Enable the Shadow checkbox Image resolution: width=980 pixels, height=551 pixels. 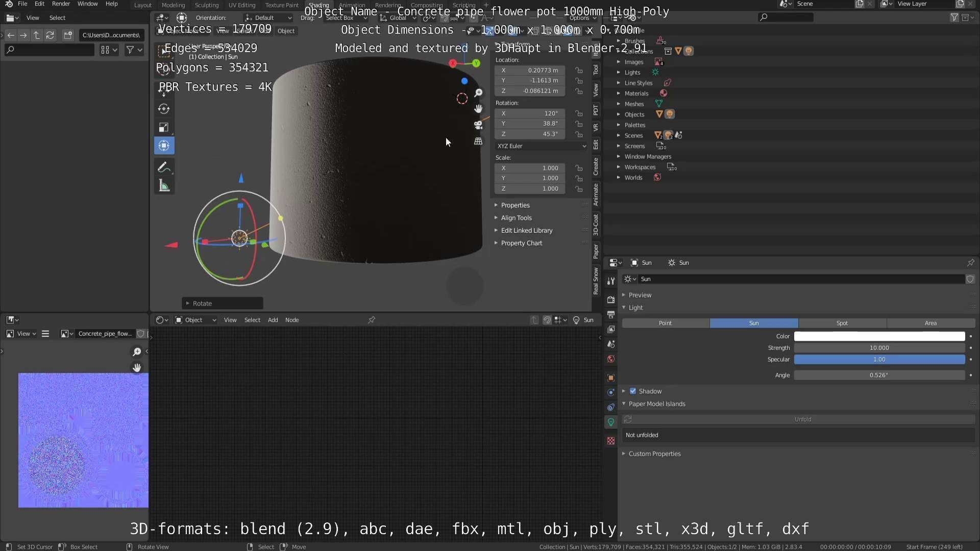coord(633,391)
